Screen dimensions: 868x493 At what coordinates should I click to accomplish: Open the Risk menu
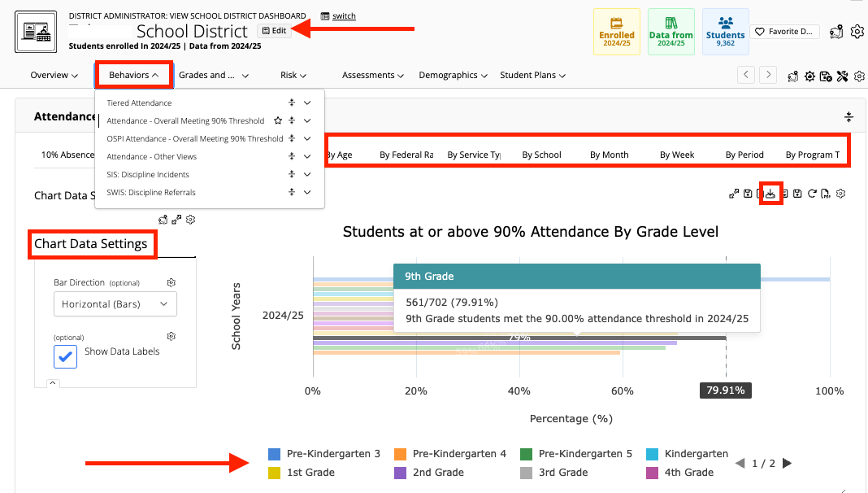pyautogui.click(x=293, y=75)
